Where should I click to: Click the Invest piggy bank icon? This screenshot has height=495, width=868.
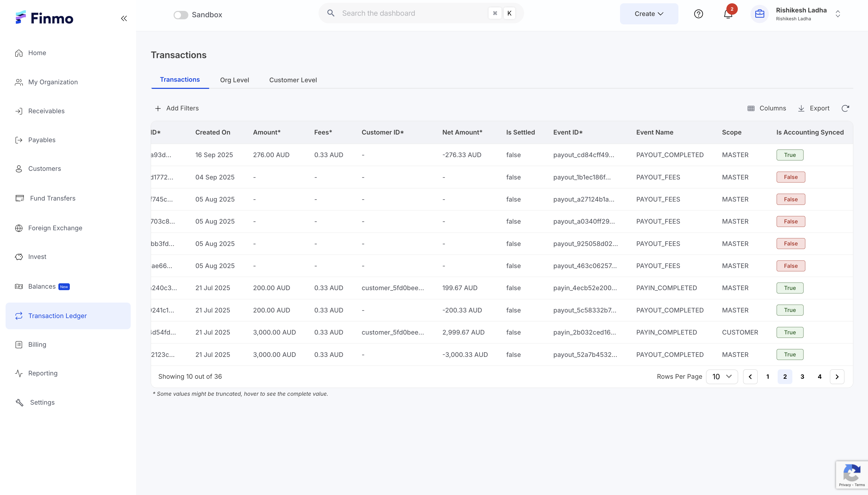(19, 257)
